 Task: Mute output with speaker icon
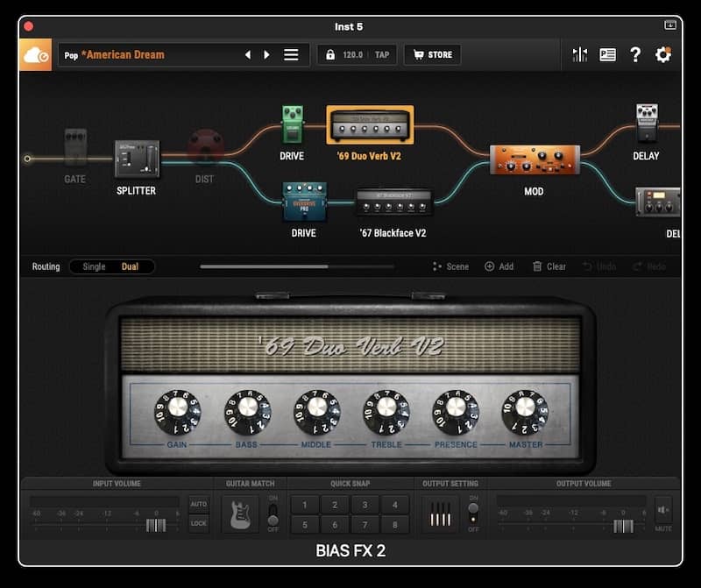[663, 510]
